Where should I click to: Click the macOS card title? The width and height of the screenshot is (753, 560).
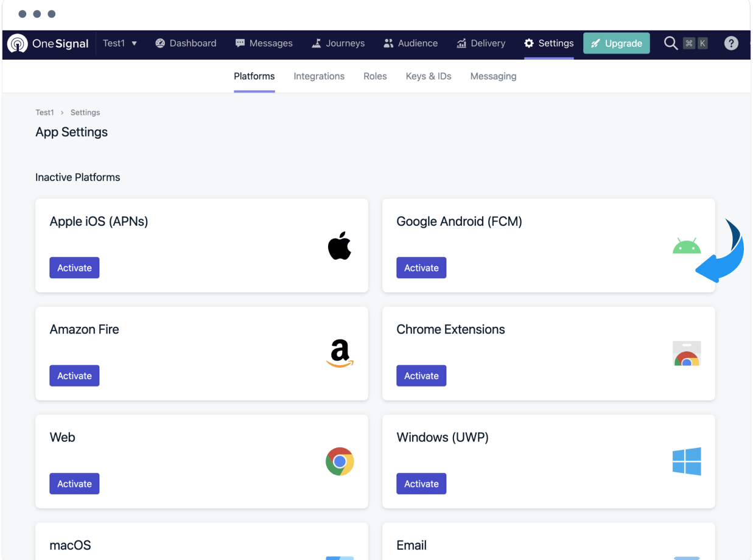click(x=70, y=545)
